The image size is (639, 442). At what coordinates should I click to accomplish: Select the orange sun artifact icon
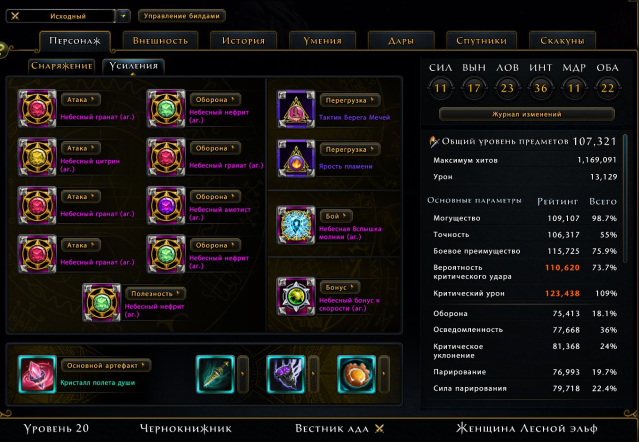(x=357, y=374)
